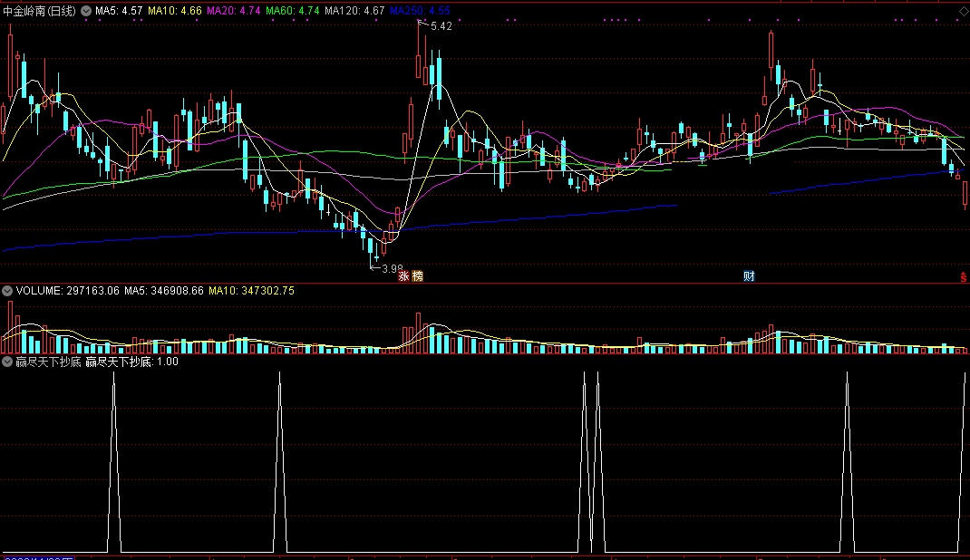Select the MA5: 4.57 label
This screenshot has width=970, height=560.
coord(119,11)
